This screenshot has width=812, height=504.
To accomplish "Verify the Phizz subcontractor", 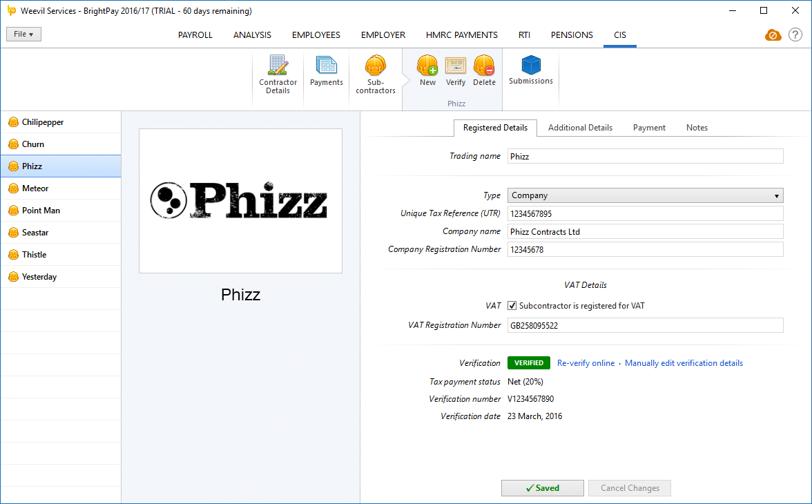I will point(456,71).
